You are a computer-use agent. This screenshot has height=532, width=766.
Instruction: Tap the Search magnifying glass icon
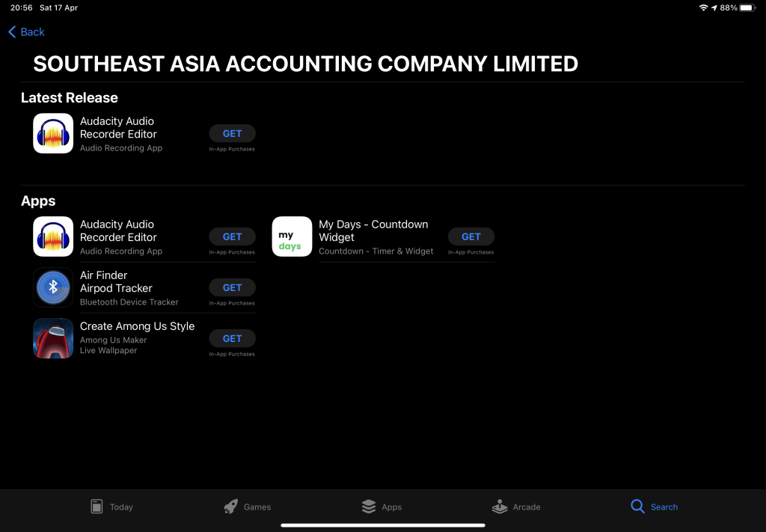[x=637, y=507]
